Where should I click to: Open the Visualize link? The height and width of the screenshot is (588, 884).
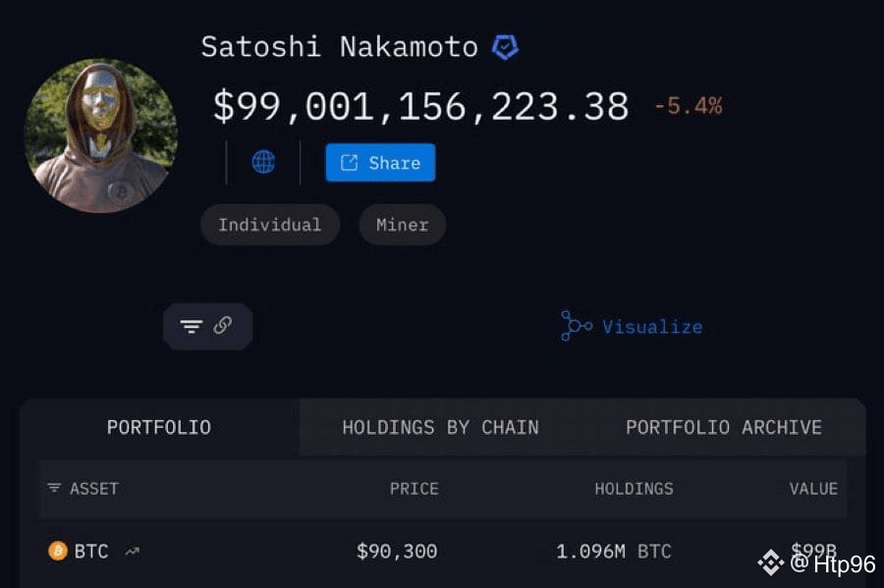point(652,327)
